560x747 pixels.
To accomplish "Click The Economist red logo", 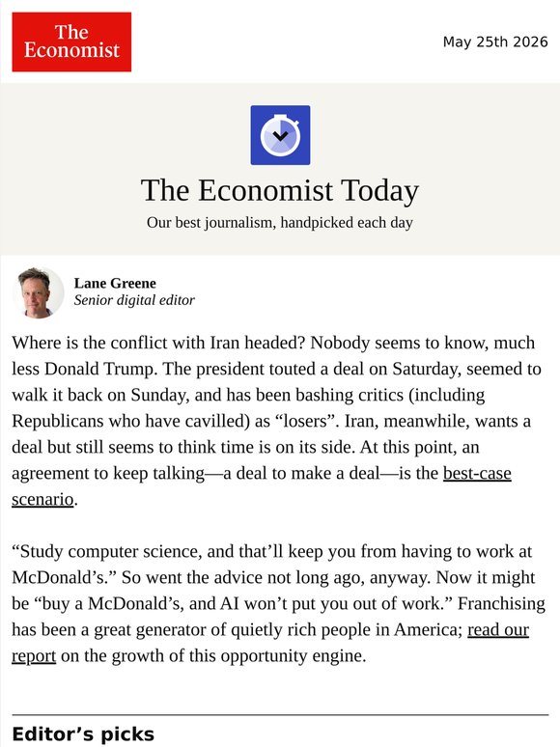I will (71, 41).
